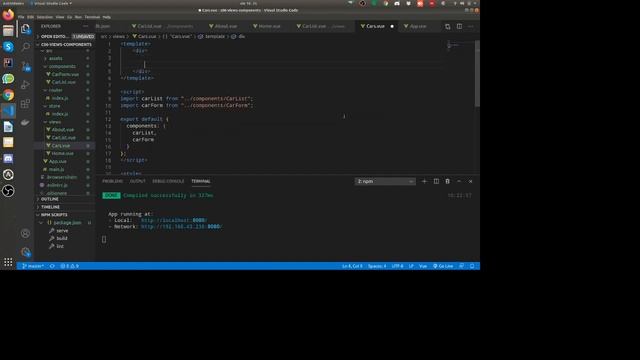Open the terminal selector dropdown '2: npm'
This screenshot has height=360, width=640.
point(385,181)
